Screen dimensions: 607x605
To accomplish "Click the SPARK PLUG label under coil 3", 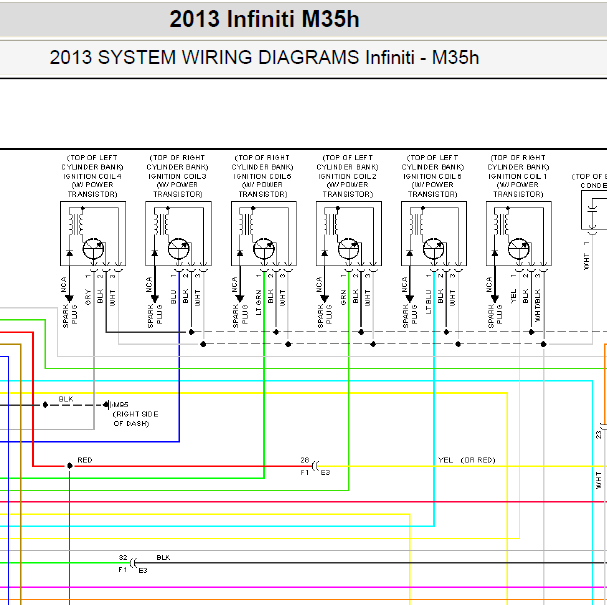I will pos(155,316).
